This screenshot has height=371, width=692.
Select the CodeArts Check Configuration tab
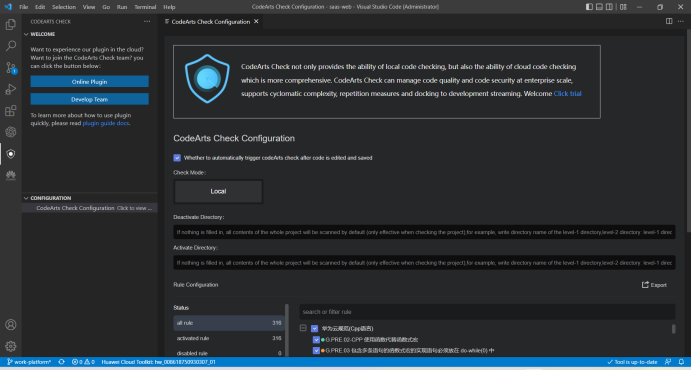(211, 22)
